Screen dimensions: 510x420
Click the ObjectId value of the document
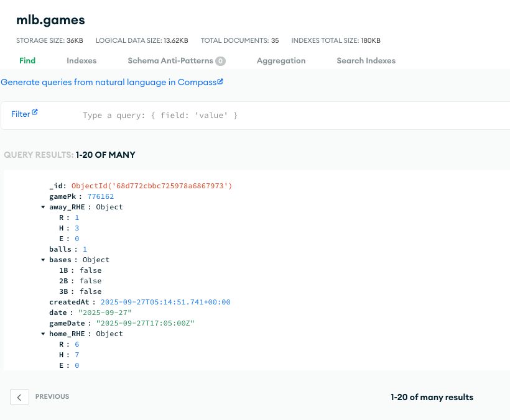pyautogui.click(x=152, y=186)
